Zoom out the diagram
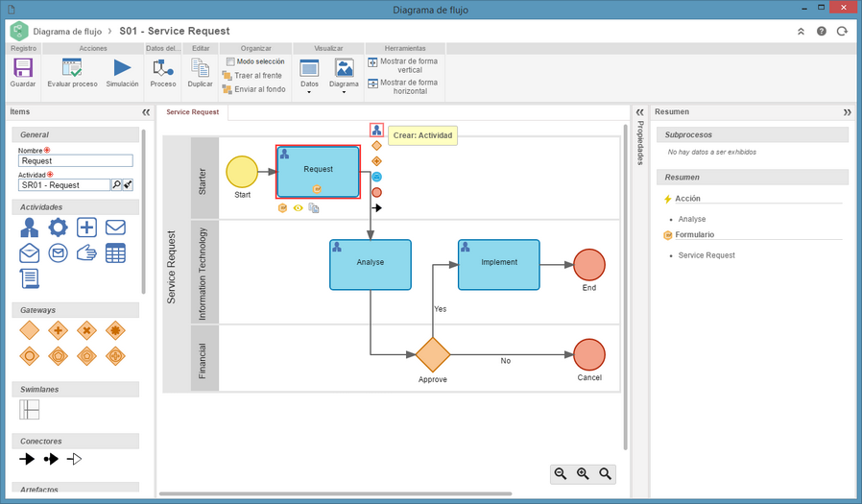 561,474
